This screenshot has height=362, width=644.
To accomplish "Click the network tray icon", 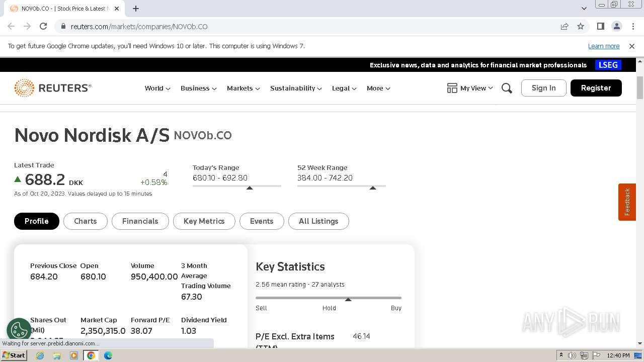I will (584, 355).
